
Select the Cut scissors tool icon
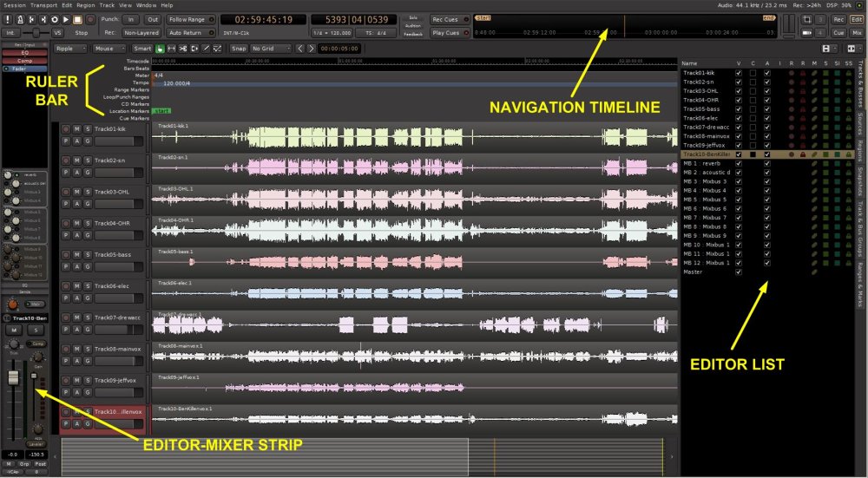click(x=183, y=49)
